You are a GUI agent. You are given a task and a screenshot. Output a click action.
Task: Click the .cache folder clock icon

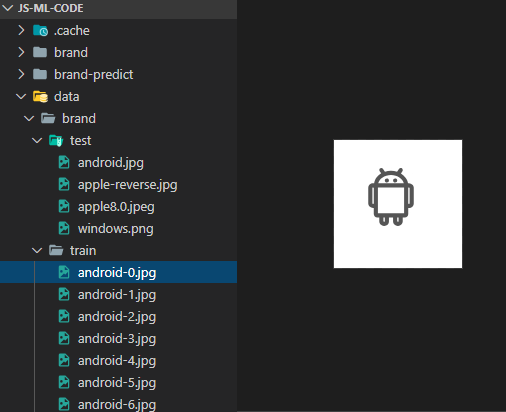click(x=40, y=31)
